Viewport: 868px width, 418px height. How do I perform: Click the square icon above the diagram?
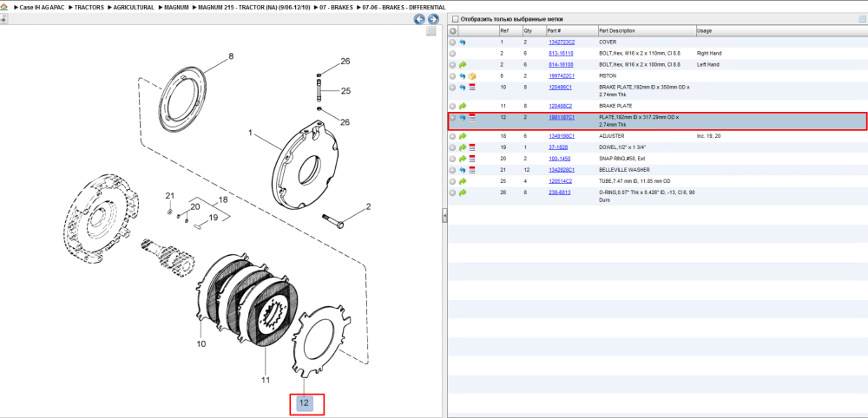pyautogui.click(x=431, y=31)
